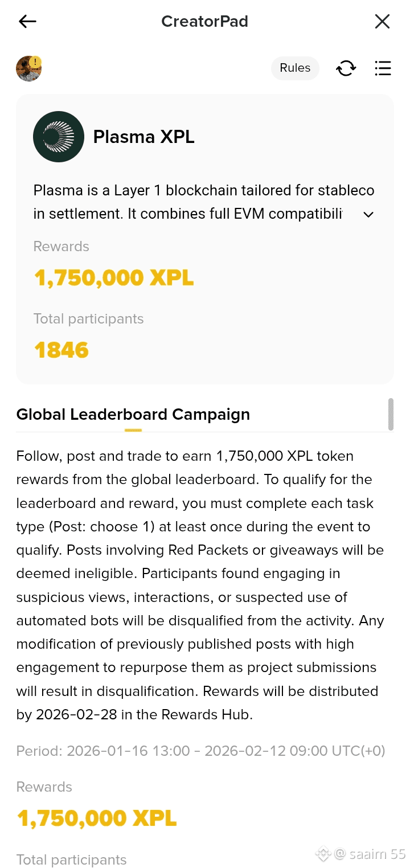Open the list menu icon

tap(383, 68)
